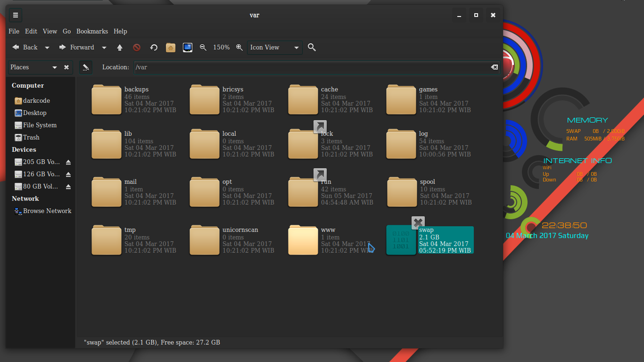Screen dimensions: 644x362
Task: Click the Back button
Action: pyautogui.click(x=25, y=47)
